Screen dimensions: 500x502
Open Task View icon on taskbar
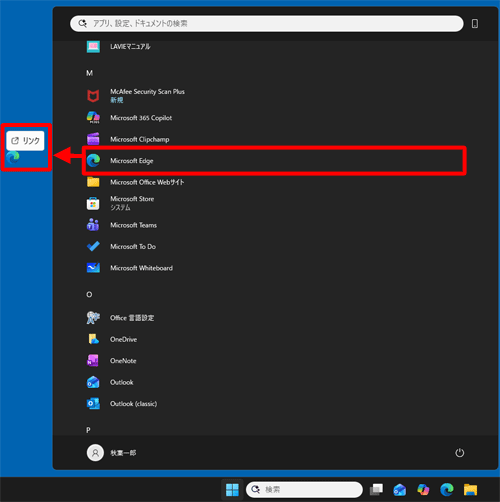coord(377,490)
